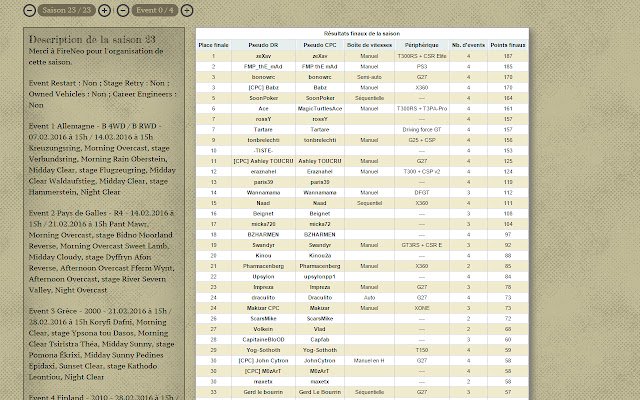Click T300 + CSP v2 peripheral cell
This screenshot has height=400, width=640.
[x=422, y=171]
